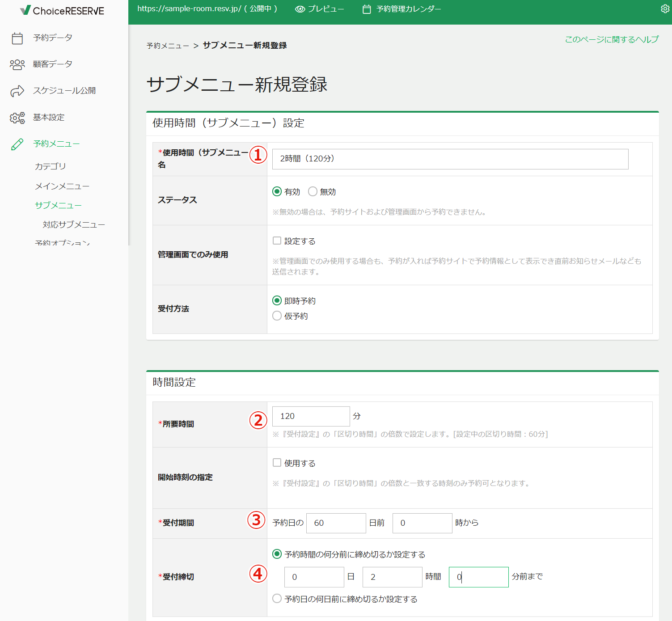This screenshot has height=621, width=672.
Task: Click the calendar icon for 予約管理カレンダー
Action: click(x=367, y=9)
